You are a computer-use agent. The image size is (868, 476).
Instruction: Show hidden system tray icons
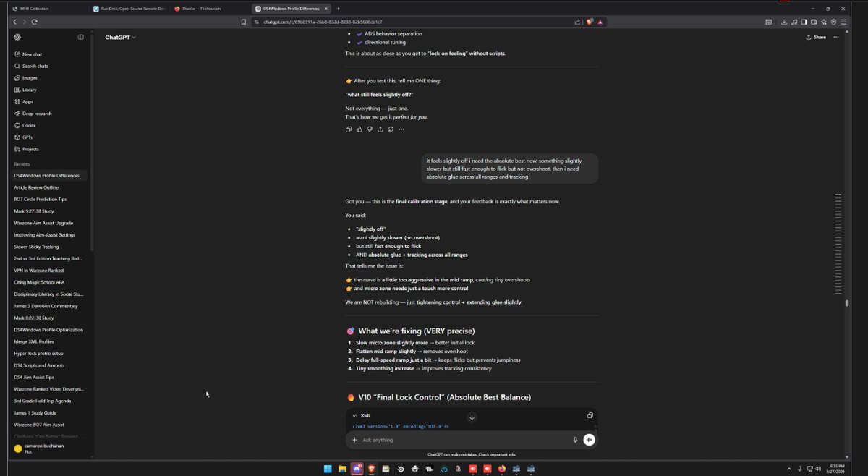pyautogui.click(x=790, y=469)
